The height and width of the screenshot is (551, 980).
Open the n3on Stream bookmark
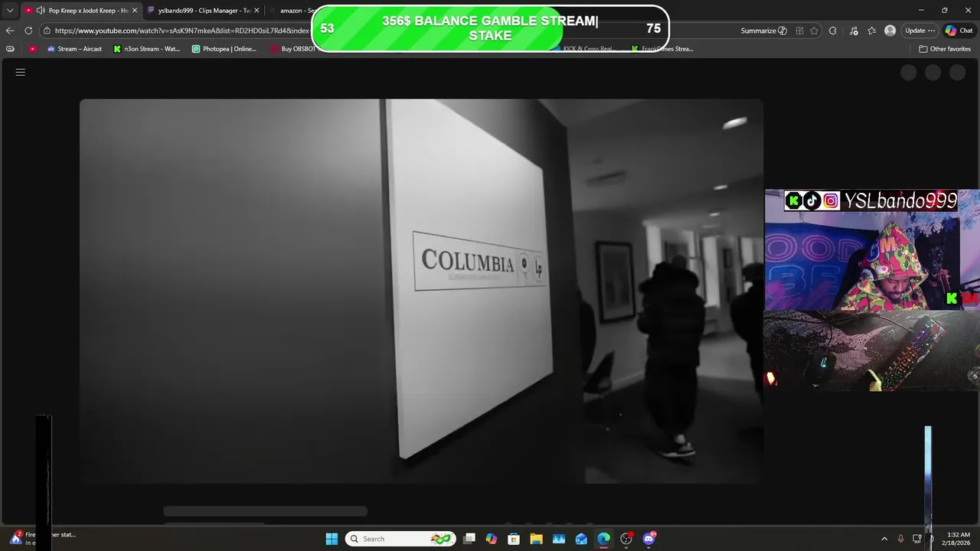point(147,49)
